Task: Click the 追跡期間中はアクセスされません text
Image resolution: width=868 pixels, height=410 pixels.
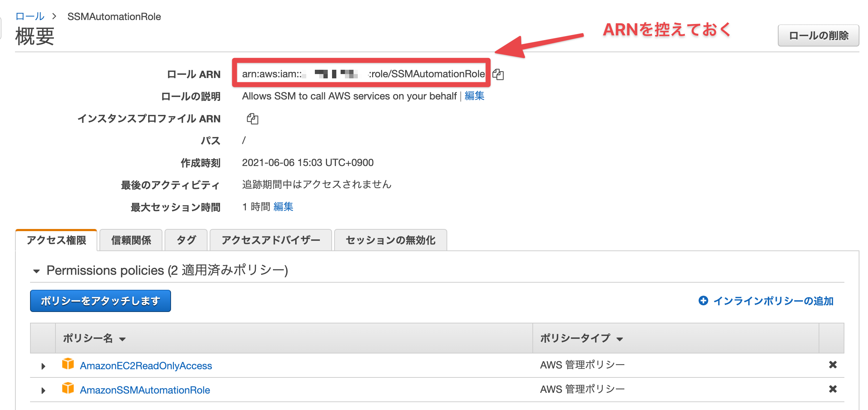Action: pos(317,185)
